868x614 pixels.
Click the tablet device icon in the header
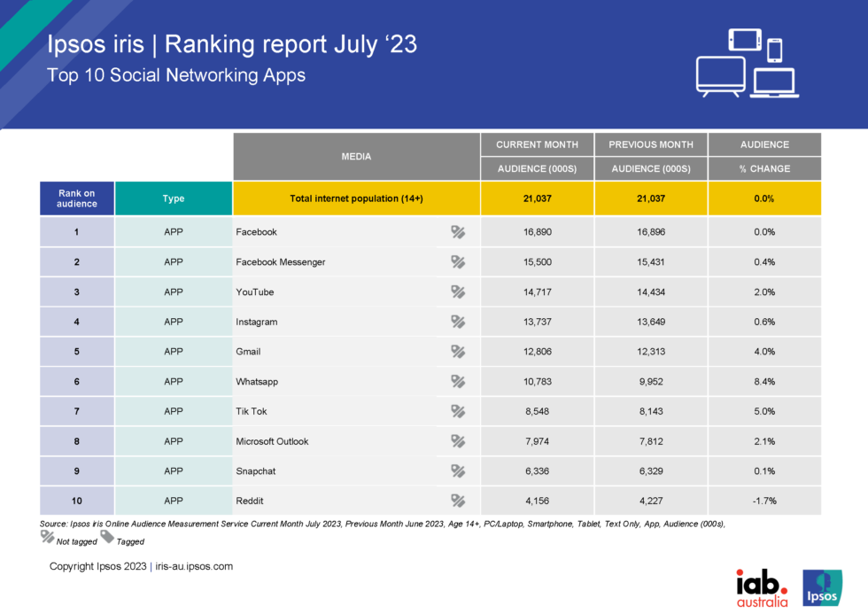[745, 41]
